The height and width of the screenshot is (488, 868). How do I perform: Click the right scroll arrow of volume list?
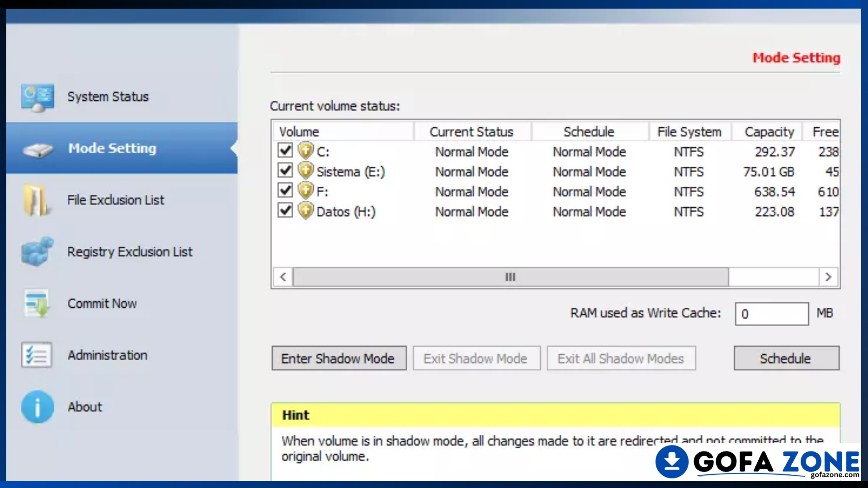click(x=828, y=277)
